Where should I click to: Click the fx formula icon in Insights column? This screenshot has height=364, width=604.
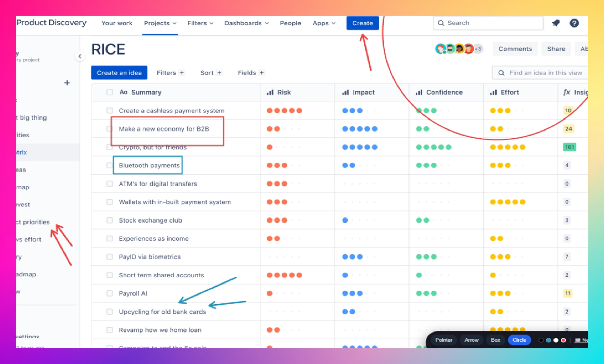(x=567, y=92)
